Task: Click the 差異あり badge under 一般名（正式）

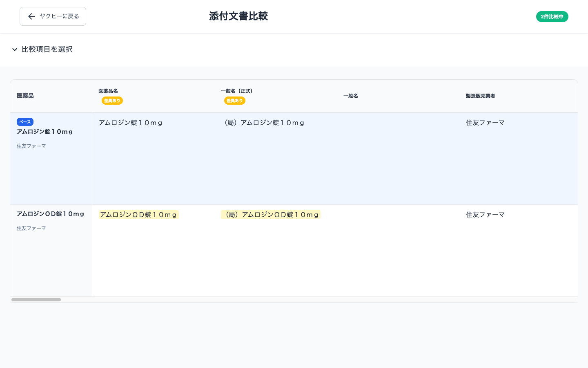Action: 235,101
